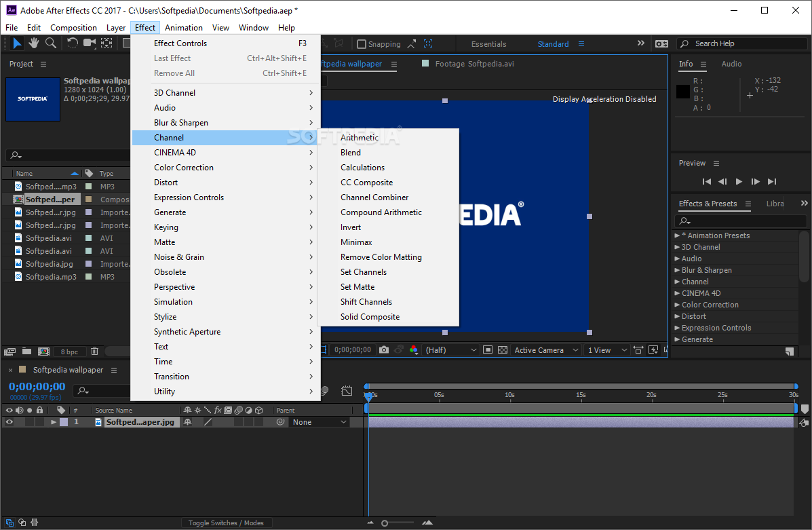Click the timeline zoom slider handle
This screenshot has height=530, width=812.
[385, 523]
